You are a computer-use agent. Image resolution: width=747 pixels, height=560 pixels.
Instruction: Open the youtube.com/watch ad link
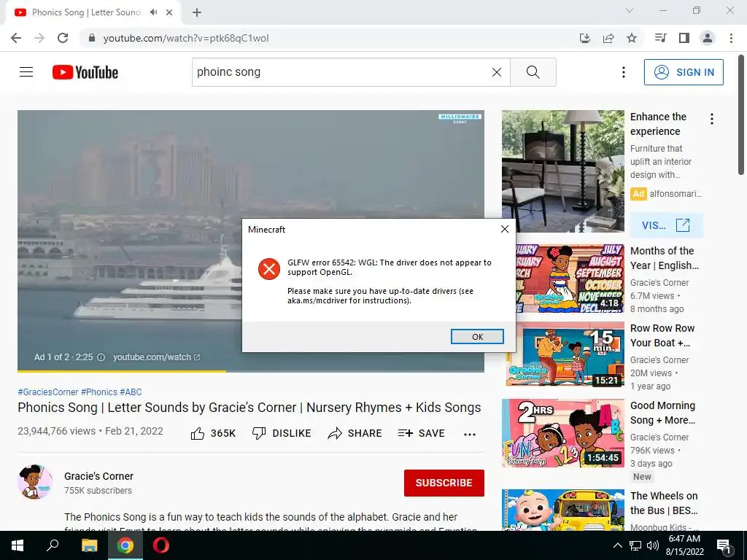coord(157,357)
